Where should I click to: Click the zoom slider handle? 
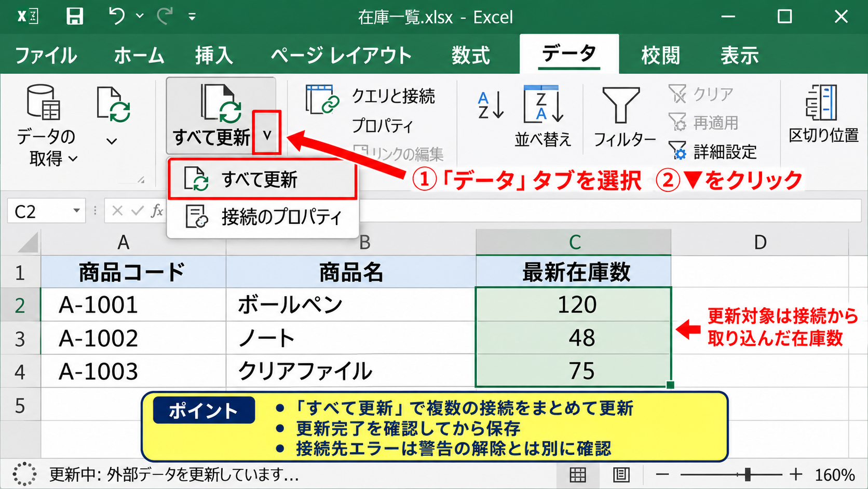[747, 474]
